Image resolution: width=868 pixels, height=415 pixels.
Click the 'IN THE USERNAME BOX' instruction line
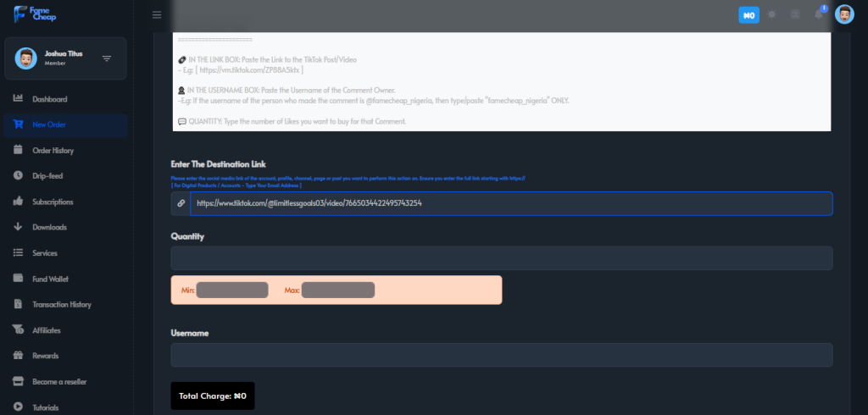click(287, 90)
